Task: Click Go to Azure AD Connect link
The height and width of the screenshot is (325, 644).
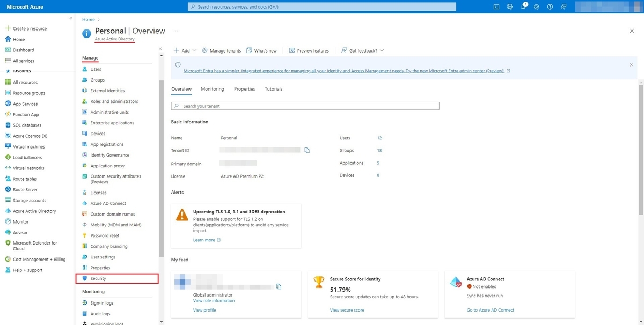Action: [491, 310]
